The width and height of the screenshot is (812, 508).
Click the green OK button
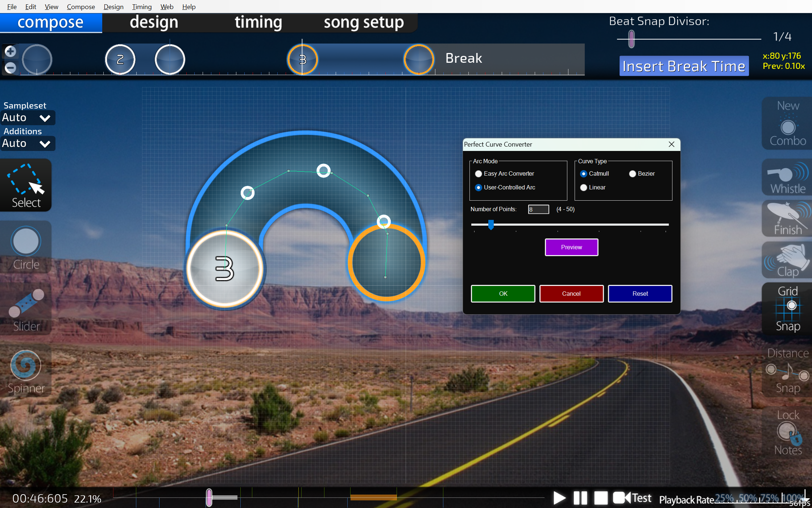[503, 294]
